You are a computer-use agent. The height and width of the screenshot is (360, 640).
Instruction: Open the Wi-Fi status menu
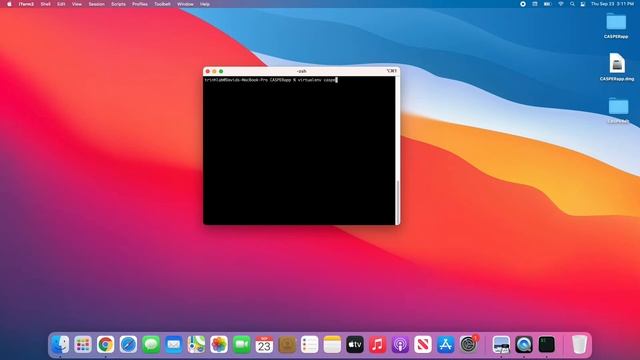click(561, 4)
